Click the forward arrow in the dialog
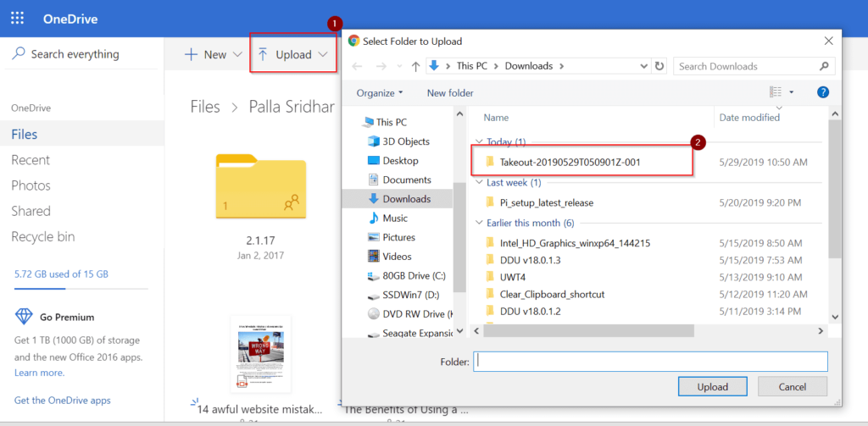The width and height of the screenshot is (868, 426). tap(381, 66)
